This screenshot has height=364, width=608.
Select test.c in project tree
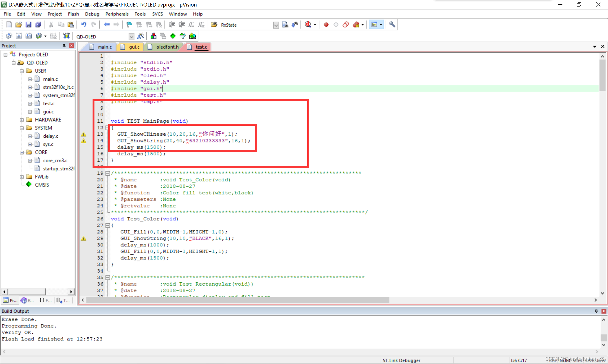(49, 103)
